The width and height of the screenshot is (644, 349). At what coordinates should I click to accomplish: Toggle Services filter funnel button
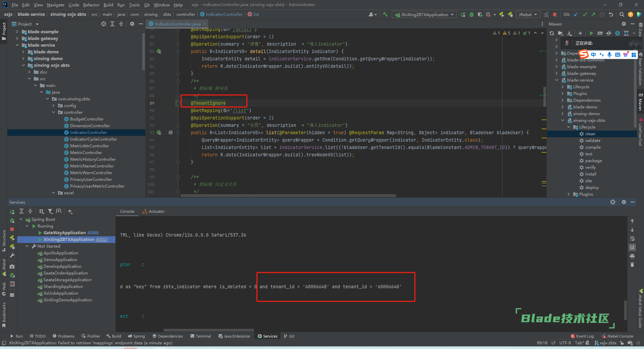(x=50, y=211)
